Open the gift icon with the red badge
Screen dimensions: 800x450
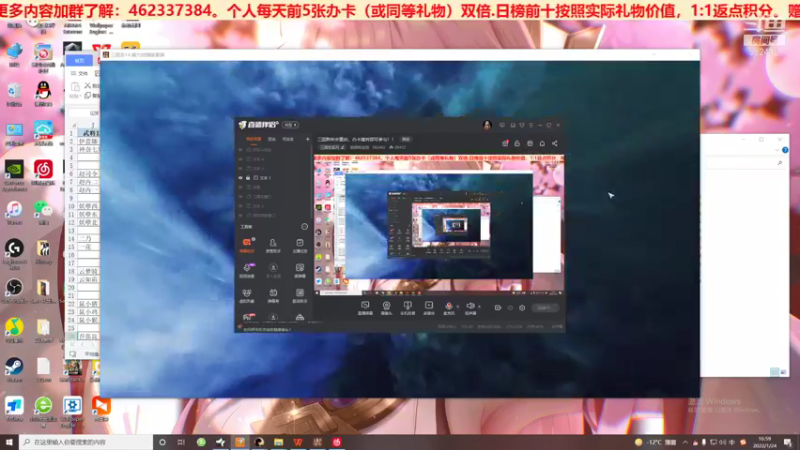point(505,144)
